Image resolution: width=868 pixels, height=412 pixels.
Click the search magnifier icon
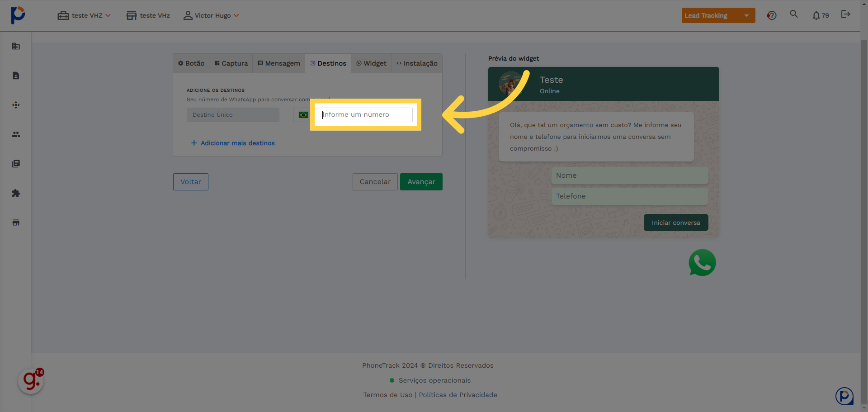[794, 14]
